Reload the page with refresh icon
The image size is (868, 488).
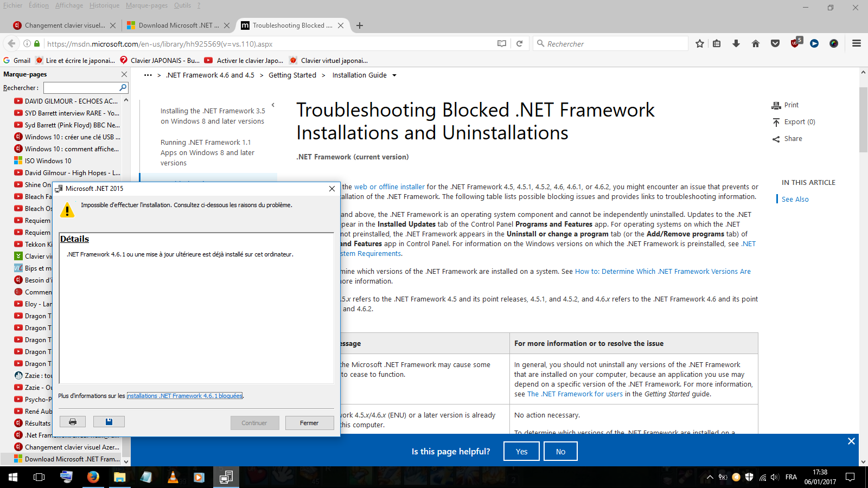pos(519,43)
